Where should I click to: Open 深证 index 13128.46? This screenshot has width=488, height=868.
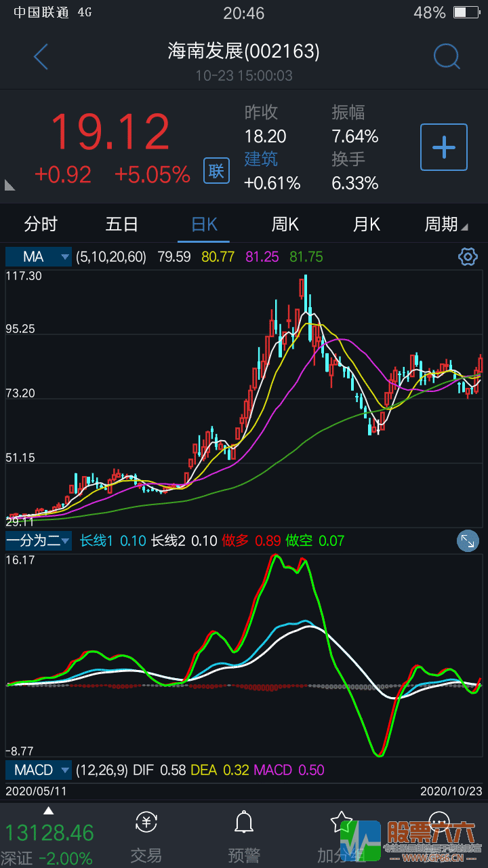point(49,833)
